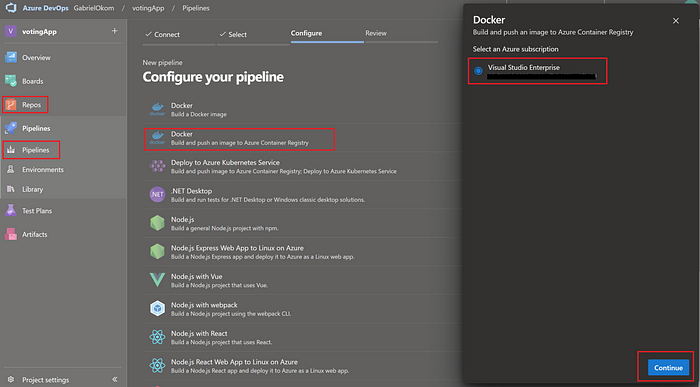Click the Continue button
Image resolution: width=700 pixels, height=387 pixels.
668,368
